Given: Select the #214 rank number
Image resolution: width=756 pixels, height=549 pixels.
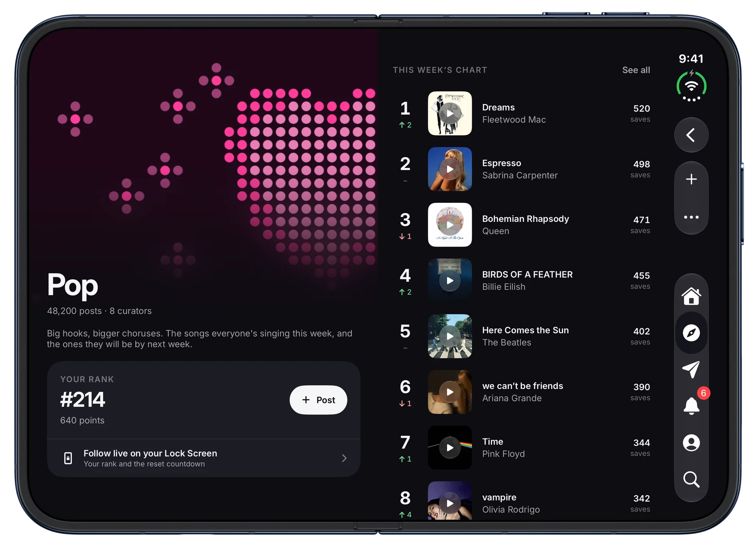Looking at the screenshot, I should coord(83,399).
